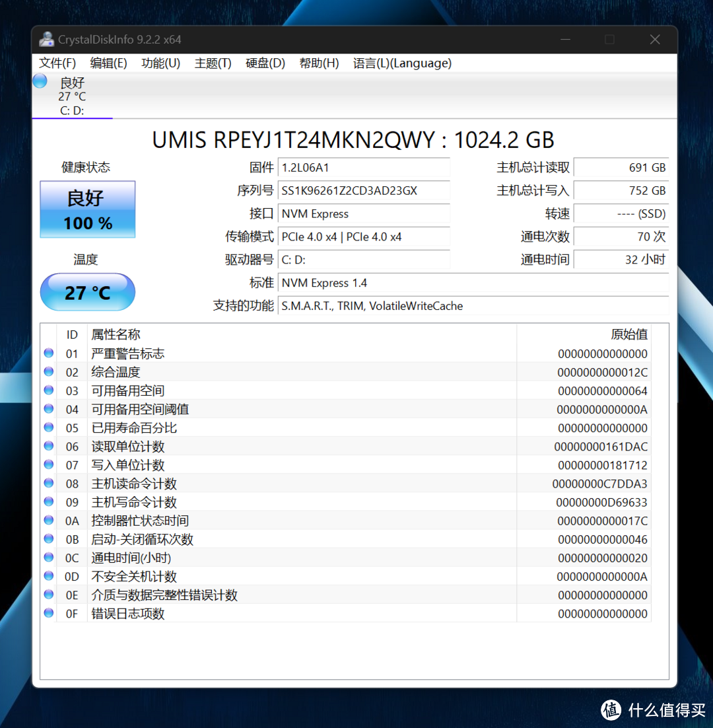The width and height of the screenshot is (713, 728).
Task: Click status orb for row 0D 不安全关机计数
Action: pyautogui.click(x=49, y=575)
